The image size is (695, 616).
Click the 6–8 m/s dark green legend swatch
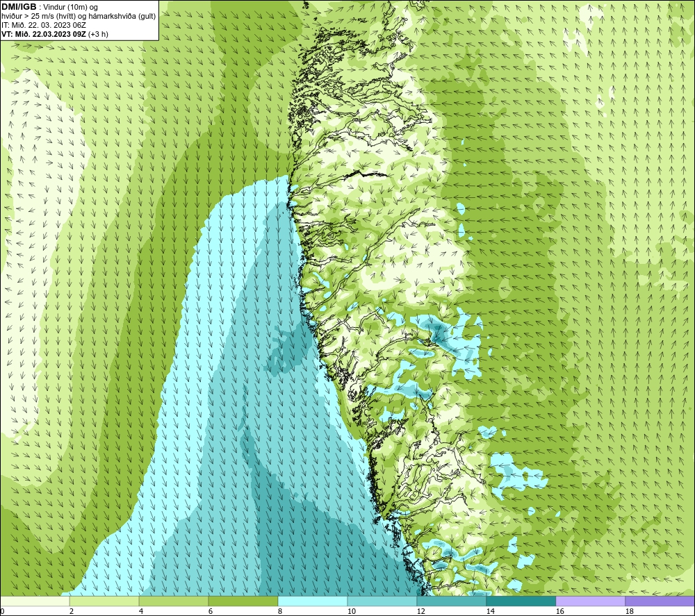(x=243, y=601)
